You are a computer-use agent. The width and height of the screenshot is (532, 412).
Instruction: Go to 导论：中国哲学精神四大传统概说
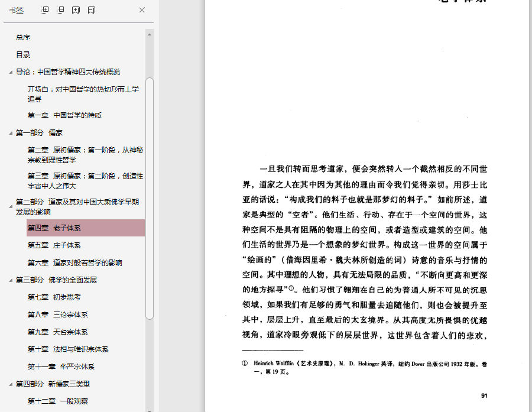(68, 72)
